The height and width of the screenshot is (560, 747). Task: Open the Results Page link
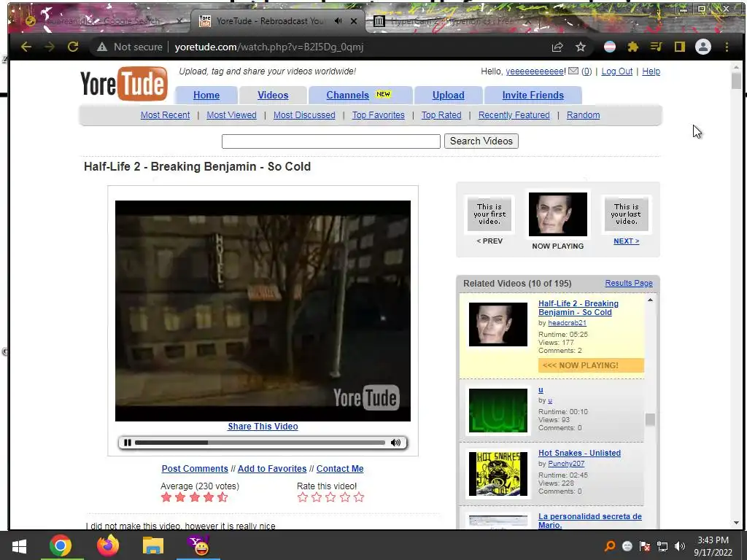(629, 283)
